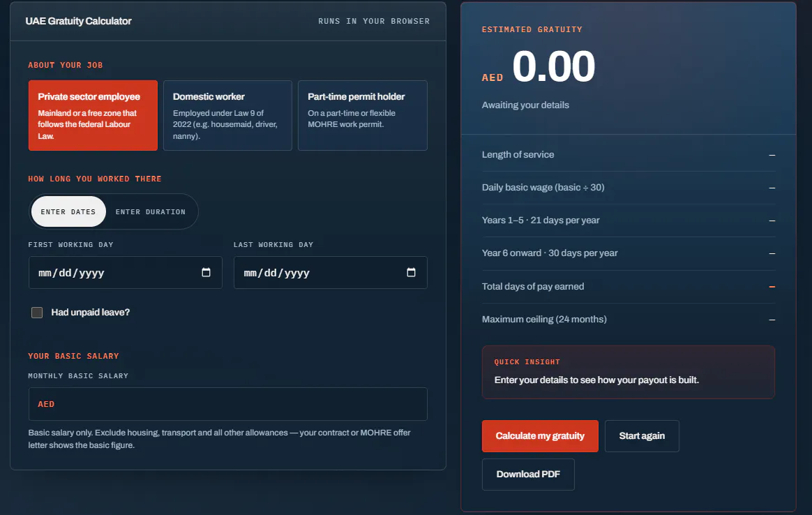Viewport: 812px width, 515px height.
Task: Click How Long You Worked There heading
Action: pyautogui.click(x=95, y=179)
